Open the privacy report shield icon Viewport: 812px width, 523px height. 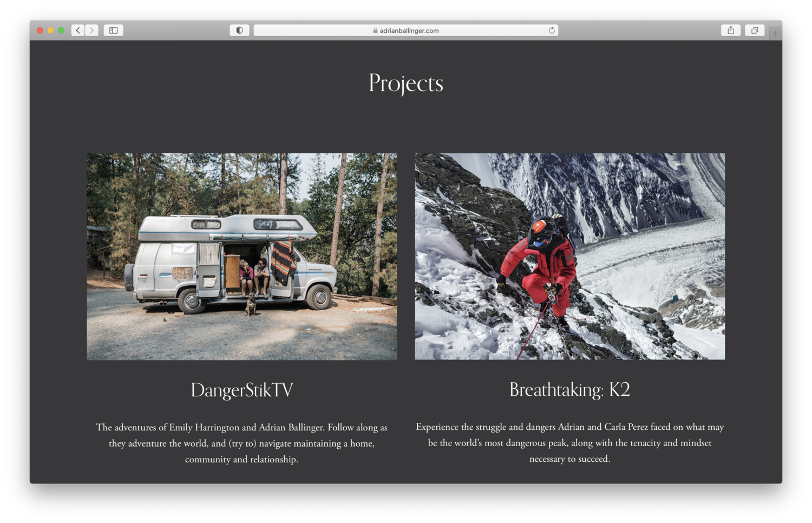[239, 30]
